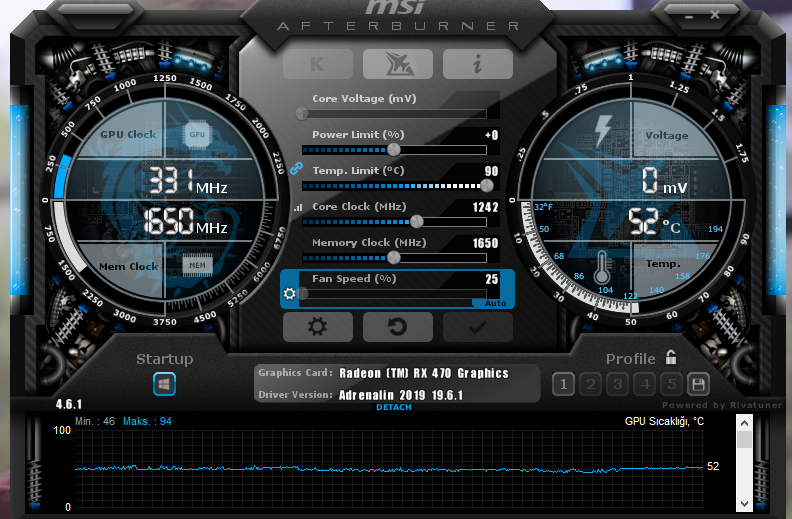Open the Kombustor stress test (K) button

click(x=317, y=64)
